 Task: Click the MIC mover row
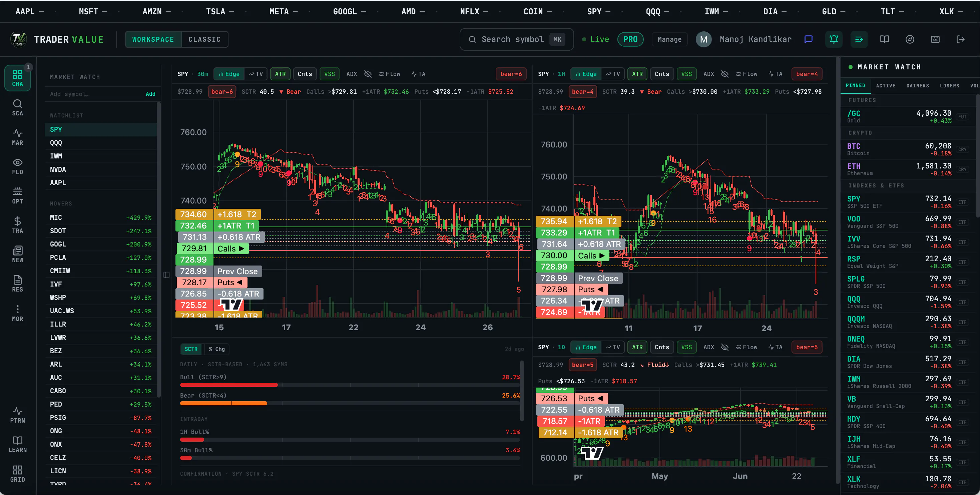point(101,217)
